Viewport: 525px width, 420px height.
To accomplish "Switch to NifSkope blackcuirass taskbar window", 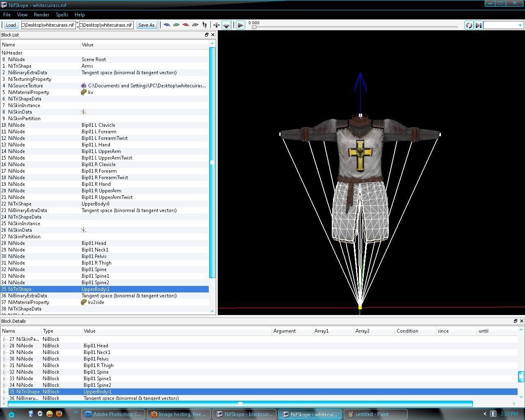I will point(244,414).
